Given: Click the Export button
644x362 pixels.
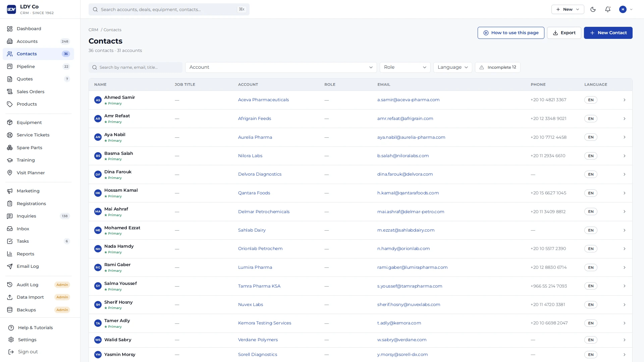Looking at the screenshot, I should coord(564,33).
